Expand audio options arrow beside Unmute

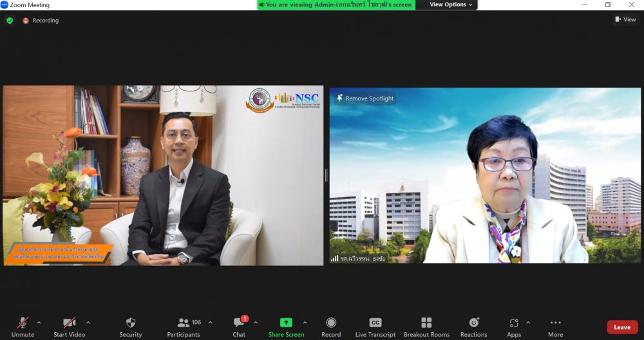tap(39, 323)
